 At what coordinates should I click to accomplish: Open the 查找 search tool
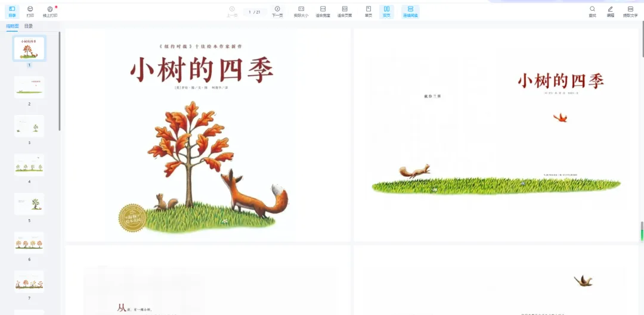pyautogui.click(x=592, y=11)
